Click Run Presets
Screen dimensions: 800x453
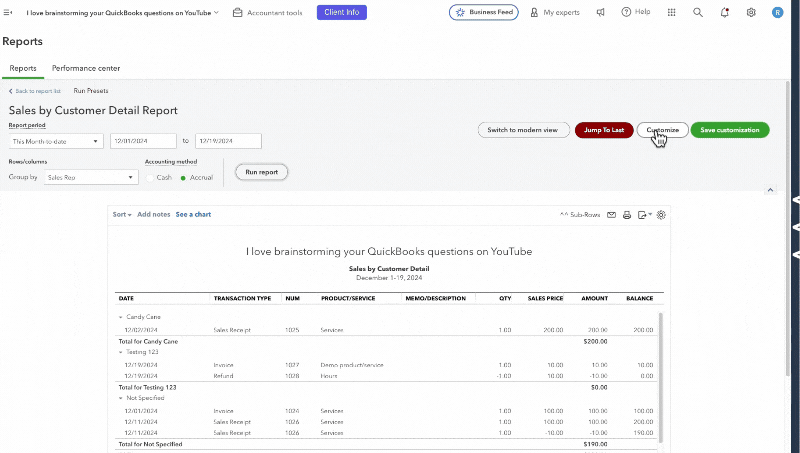click(x=91, y=91)
